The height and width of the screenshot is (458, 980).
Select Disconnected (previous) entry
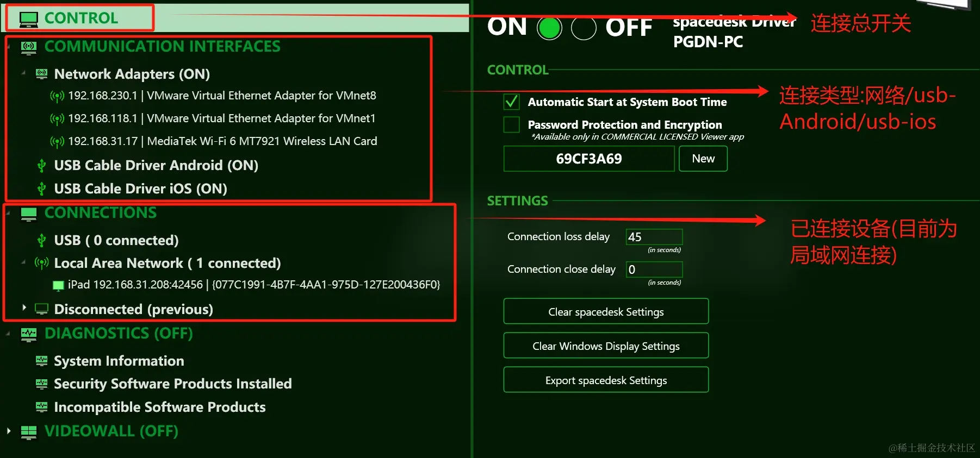click(133, 309)
